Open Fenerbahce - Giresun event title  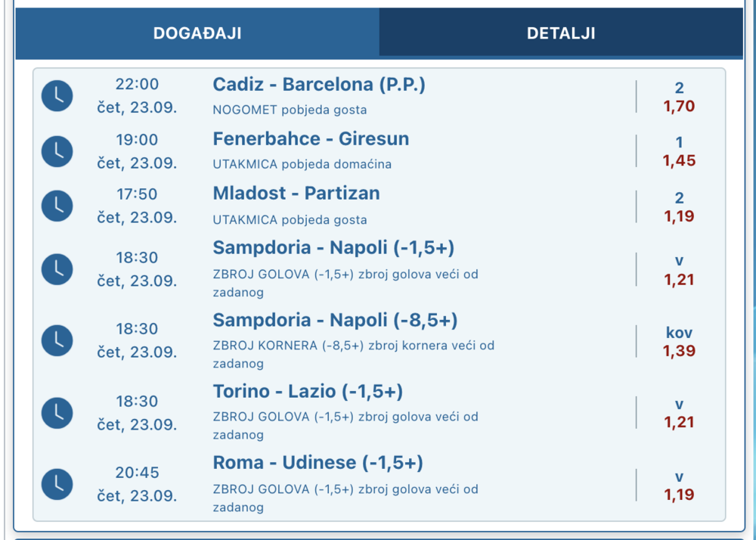coord(311,139)
